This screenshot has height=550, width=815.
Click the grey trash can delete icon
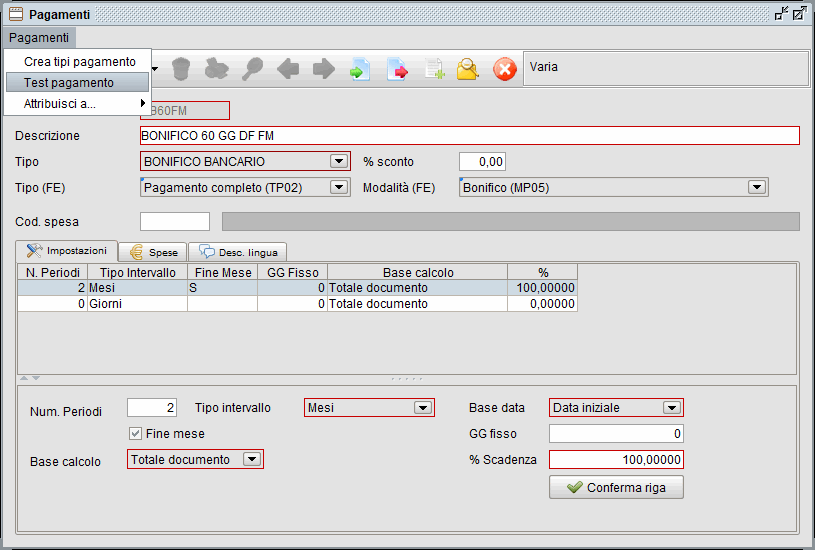[x=180, y=69]
